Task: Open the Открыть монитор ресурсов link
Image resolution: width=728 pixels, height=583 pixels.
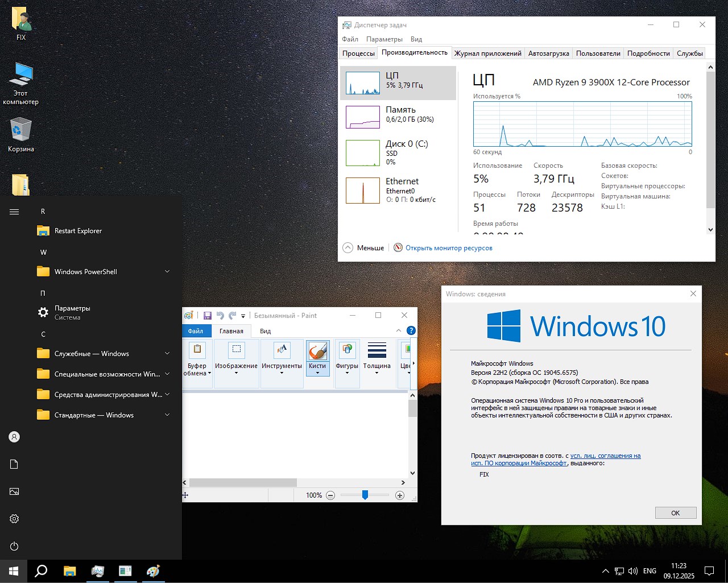Action: [449, 247]
